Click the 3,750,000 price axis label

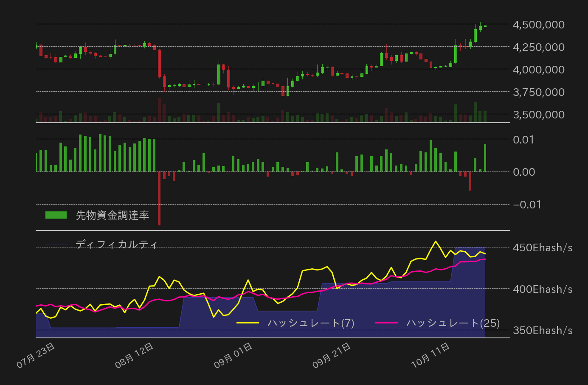[538, 92]
